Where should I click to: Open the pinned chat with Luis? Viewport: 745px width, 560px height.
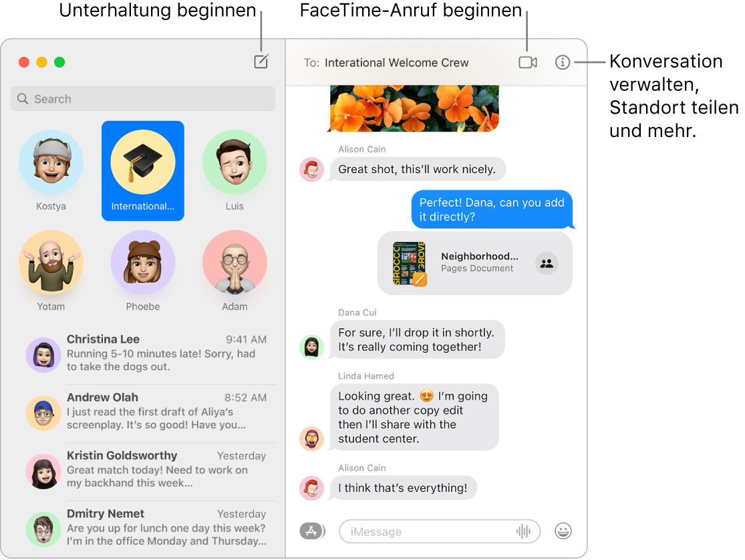pos(235,162)
